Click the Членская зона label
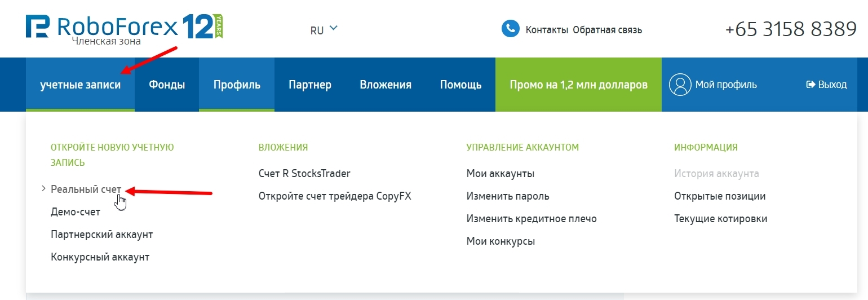Viewport: 868px width, 300px height. [x=107, y=41]
